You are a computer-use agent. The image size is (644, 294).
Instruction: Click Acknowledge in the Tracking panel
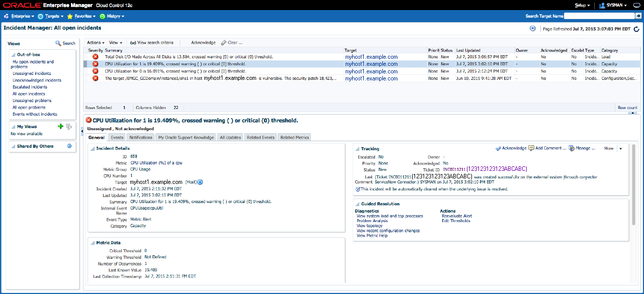click(511, 148)
